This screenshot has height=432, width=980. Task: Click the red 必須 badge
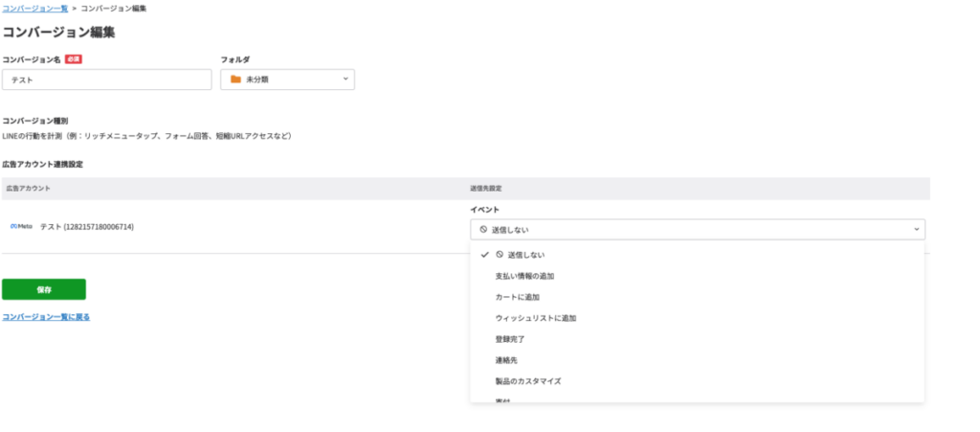click(73, 59)
